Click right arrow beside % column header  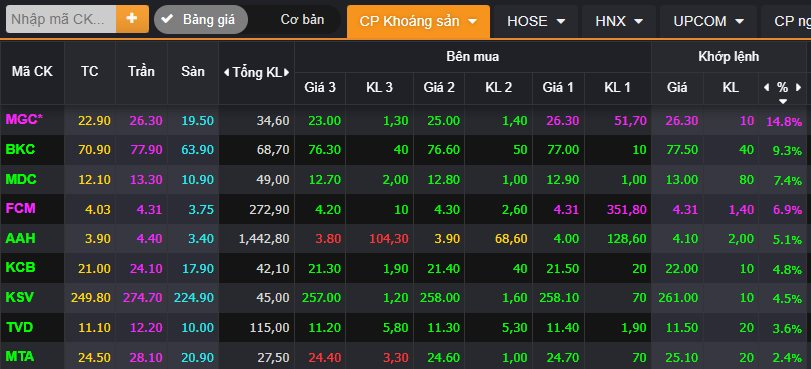pyautogui.click(x=799, y=87)
